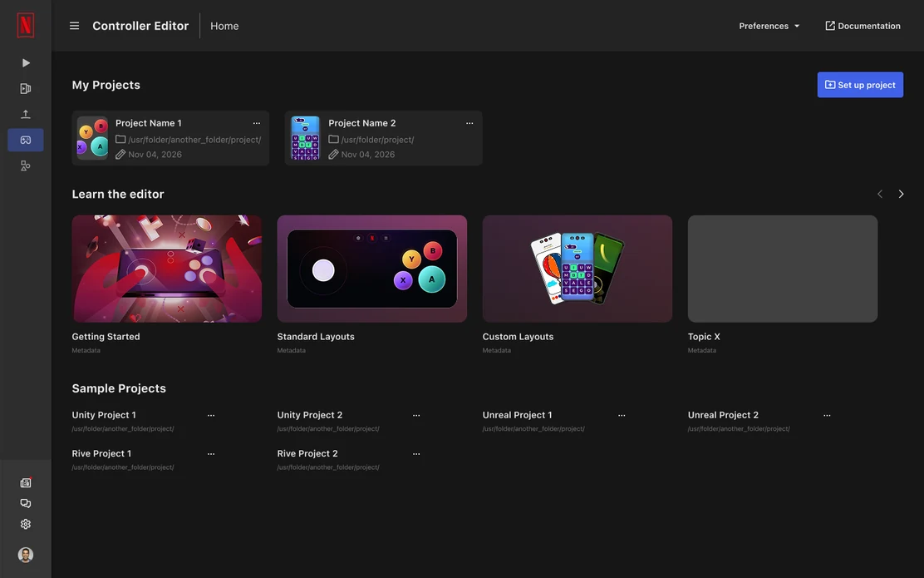Click the upload icon in sidebar
Viewport: 924px width, 578px height.
[25, 115]
